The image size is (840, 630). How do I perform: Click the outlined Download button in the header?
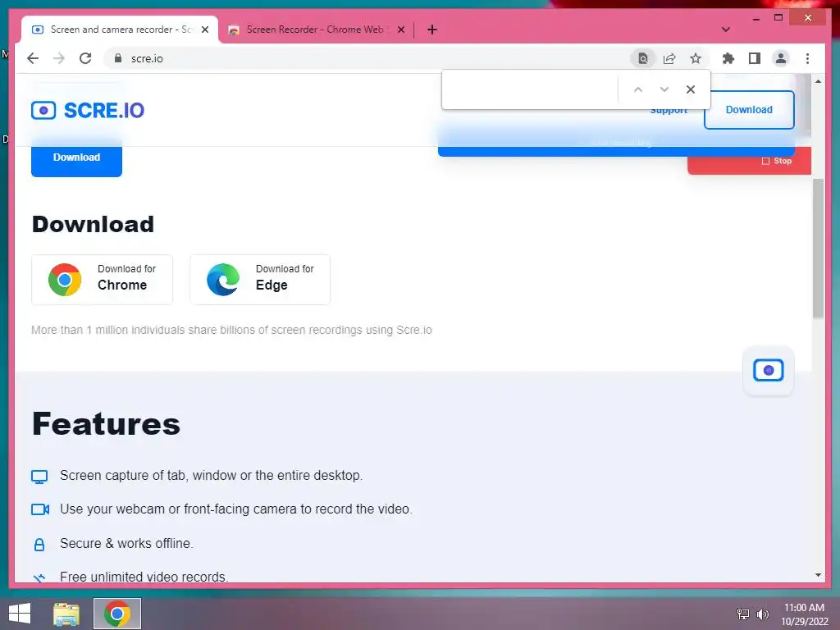pyautogui.click(x=749, y=110)
